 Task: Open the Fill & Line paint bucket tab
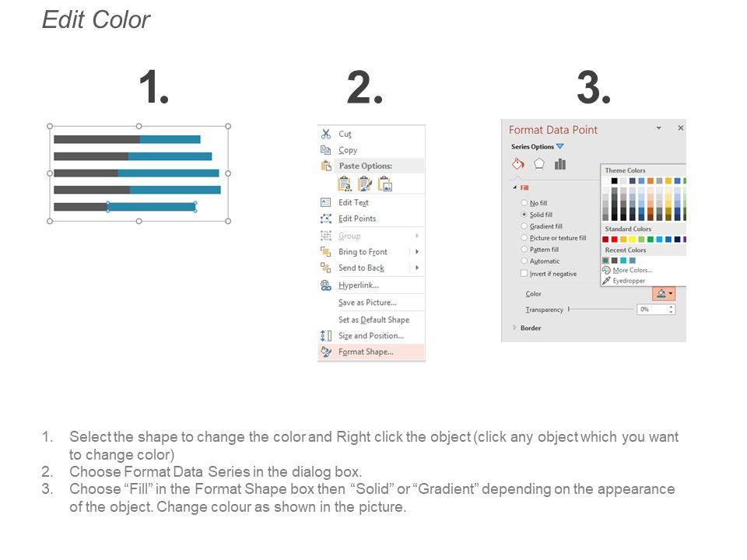point(518,164)
